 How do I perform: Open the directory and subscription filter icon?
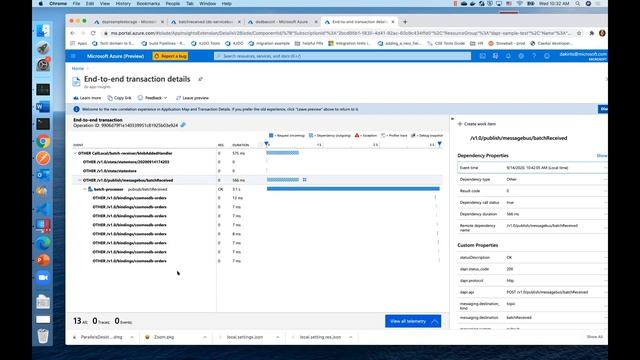495,56
